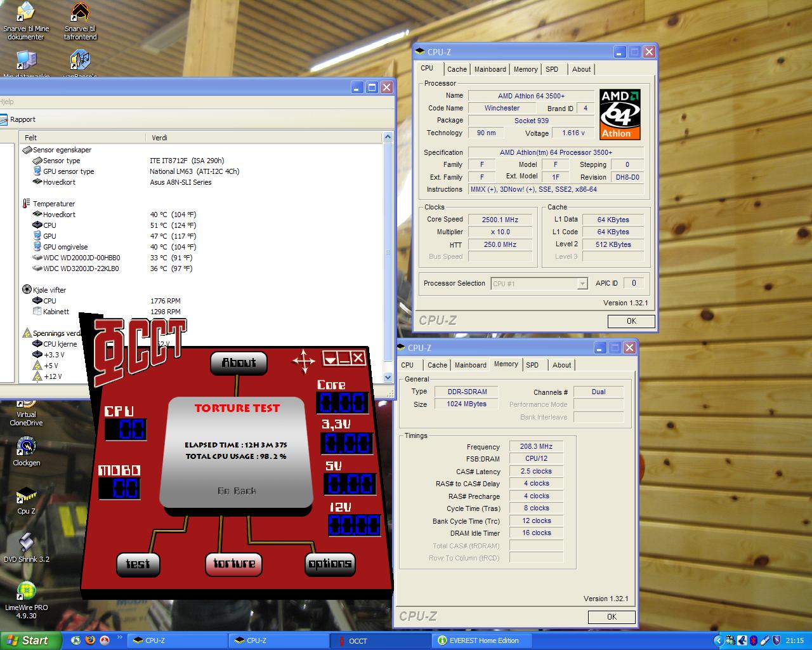Click the Kjøle vifter fan icon in Everest

27,289
